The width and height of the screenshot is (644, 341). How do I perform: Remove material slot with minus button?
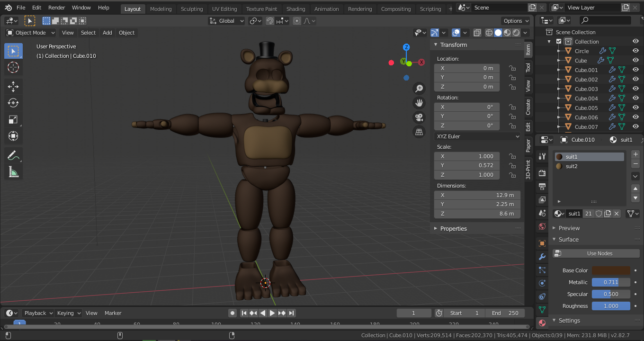click(x=635, y=163)
